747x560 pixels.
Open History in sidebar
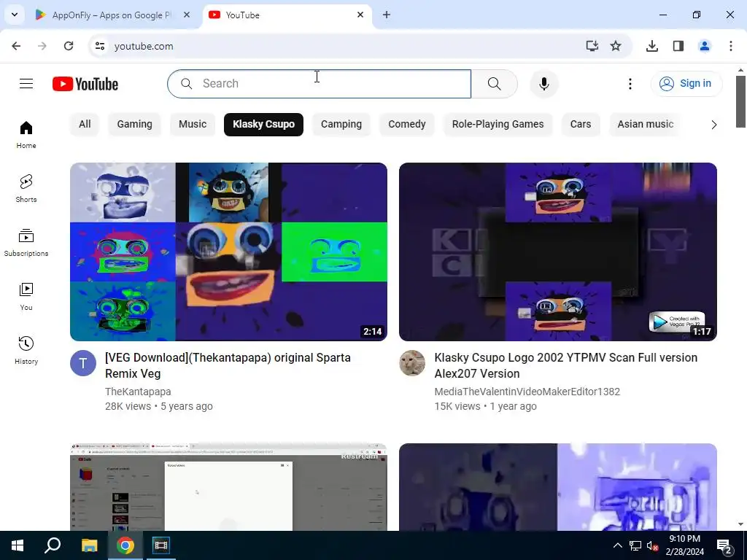point(26,350)
